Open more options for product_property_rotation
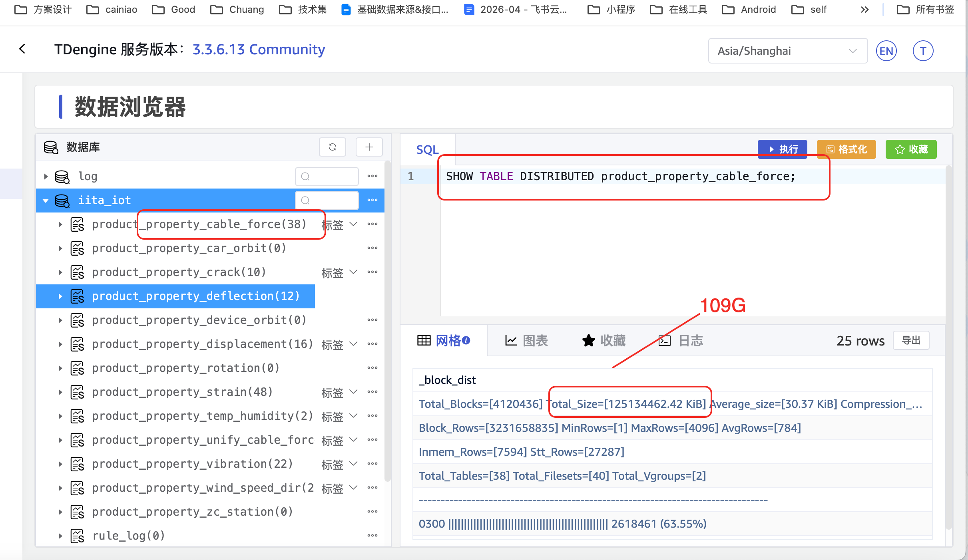Image resolution: width=968 pixels, height=560 pixels. (x=372, y=368)
